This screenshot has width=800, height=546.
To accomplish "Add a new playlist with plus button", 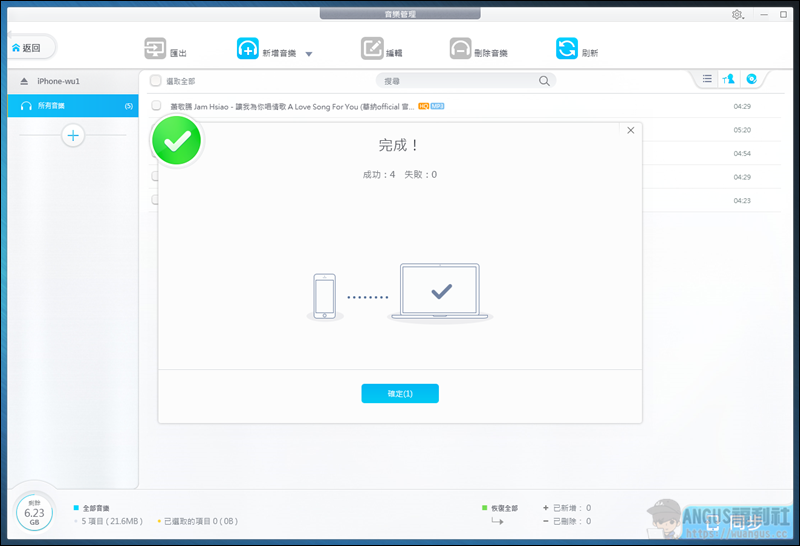I will click(73, 135).
